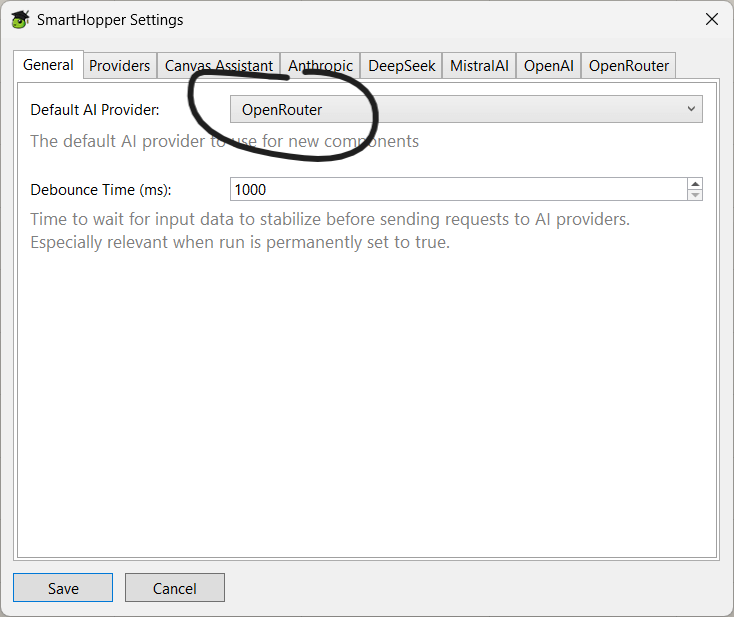734x617 pixels.
Task: Open the Canvas Assistant tab
Action: coord(219,66)
